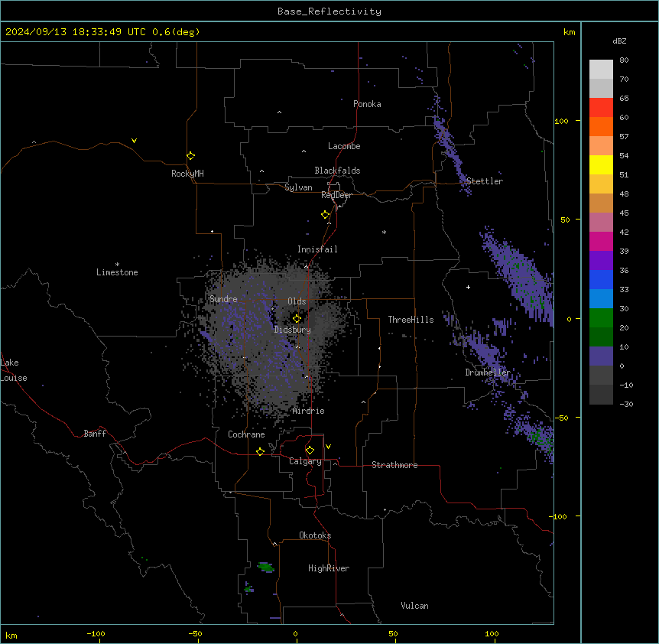Click the Sylvan label
This screenshot has width=659, height=644.
click(298, 187)
